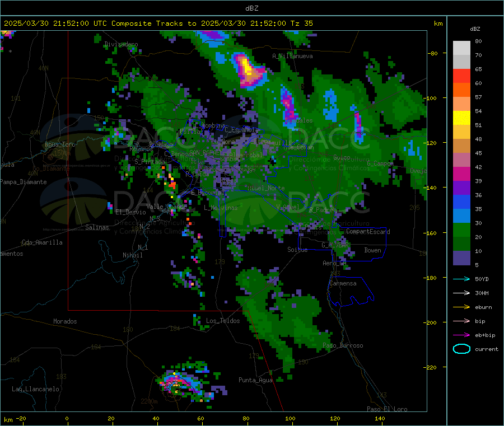Image resolution: width=504 pixels, height=426 pixels.
Task: Pick the dark orange 57 dBZ swatch
Action: [461, 90]
